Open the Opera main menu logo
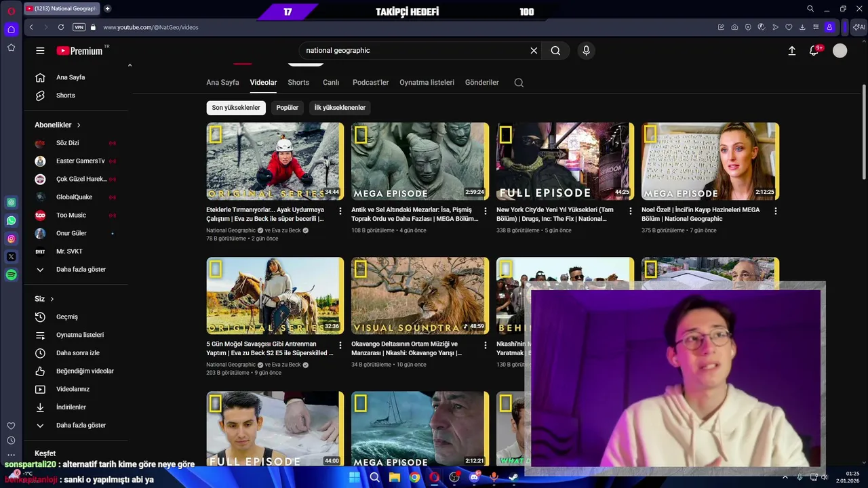868x488 pixels. click(x=11, y=10)
